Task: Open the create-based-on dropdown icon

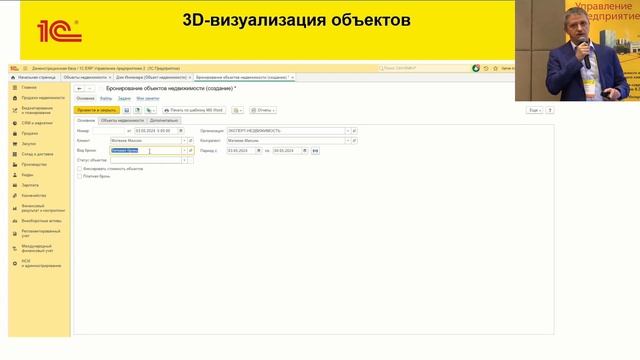Action: pos(150,110)
